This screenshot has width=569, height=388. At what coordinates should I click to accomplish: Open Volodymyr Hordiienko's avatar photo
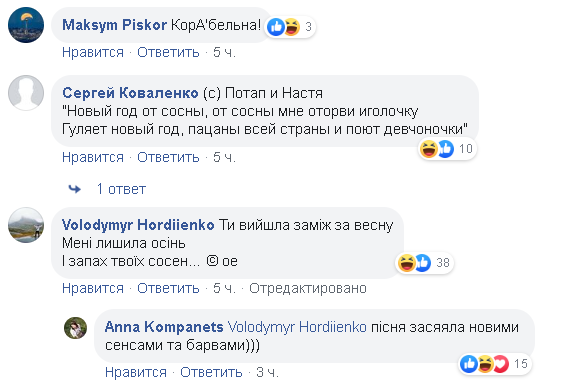point(26,225)
